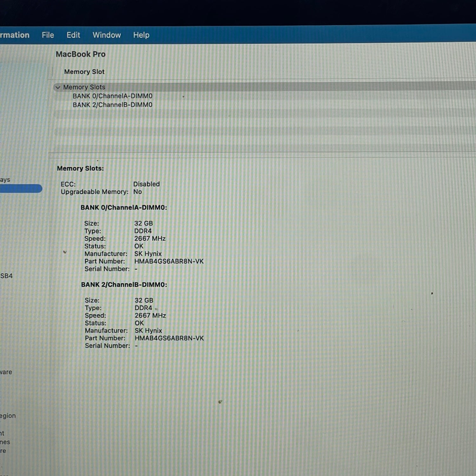Image resolution: width=476 pixels, height=476 pixels.
Task: Select BANK 2/ChannelB-DIMM0 in the upper list
Action: point(112,105)
